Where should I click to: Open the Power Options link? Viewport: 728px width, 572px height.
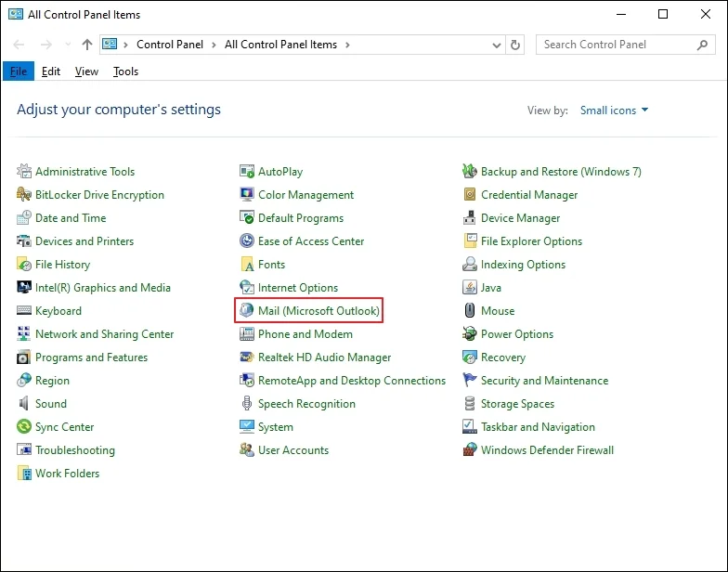pyautogui.click(x=517, y=334)
